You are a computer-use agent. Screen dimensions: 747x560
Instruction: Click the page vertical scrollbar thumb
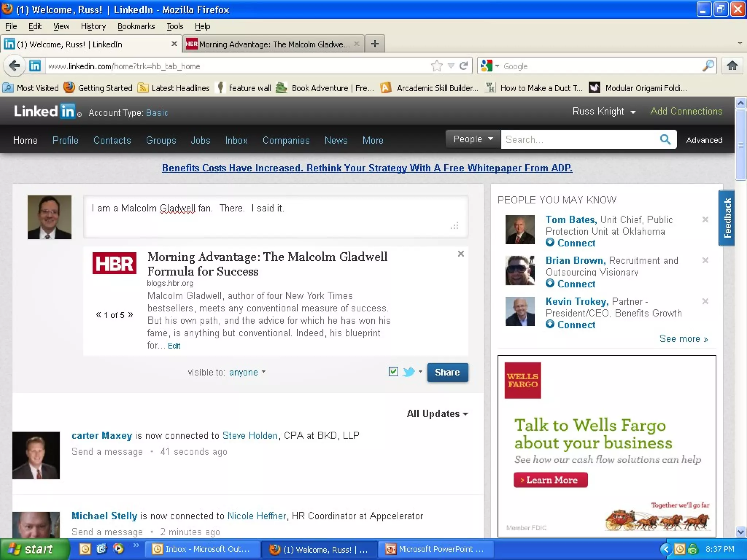740,144
